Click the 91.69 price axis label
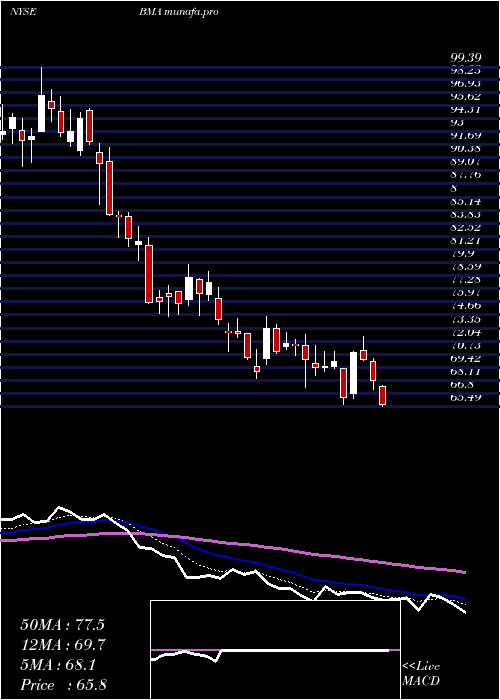This screenshot has height=700, width=500. [x=466, y=135]
